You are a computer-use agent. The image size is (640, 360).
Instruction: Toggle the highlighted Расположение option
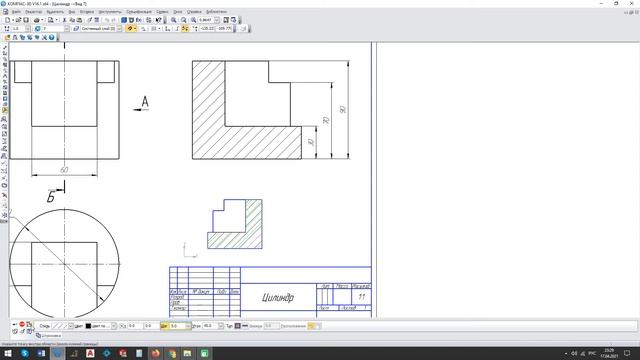[311, 326]
